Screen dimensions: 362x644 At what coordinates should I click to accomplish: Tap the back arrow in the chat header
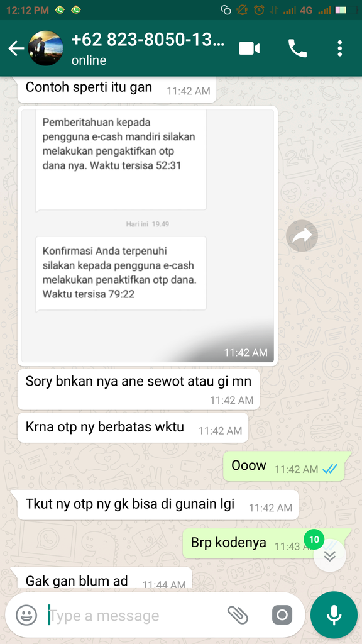(x=16, y=49)
